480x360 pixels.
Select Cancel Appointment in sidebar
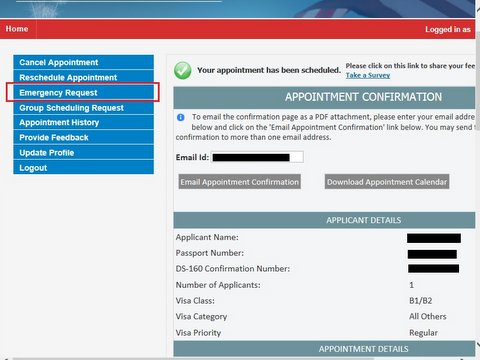click(83, 62)
